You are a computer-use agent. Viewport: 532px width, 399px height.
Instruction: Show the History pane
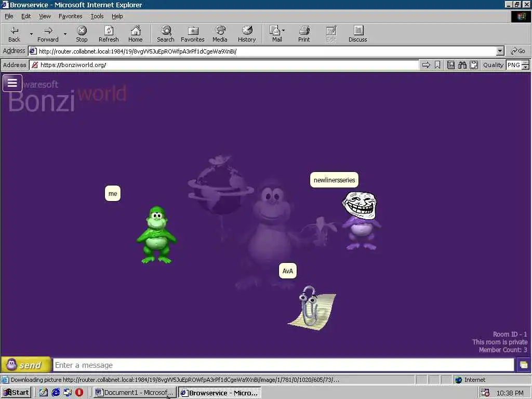[x=247, y=34]
